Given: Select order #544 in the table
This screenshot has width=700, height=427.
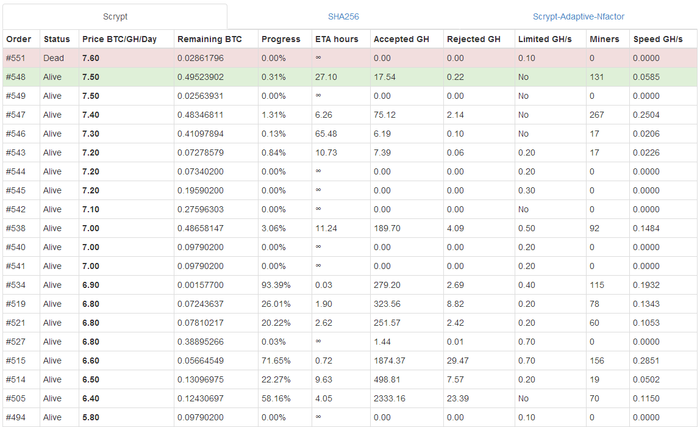Looking at the screenshot, I should click(x=350, y=172).
